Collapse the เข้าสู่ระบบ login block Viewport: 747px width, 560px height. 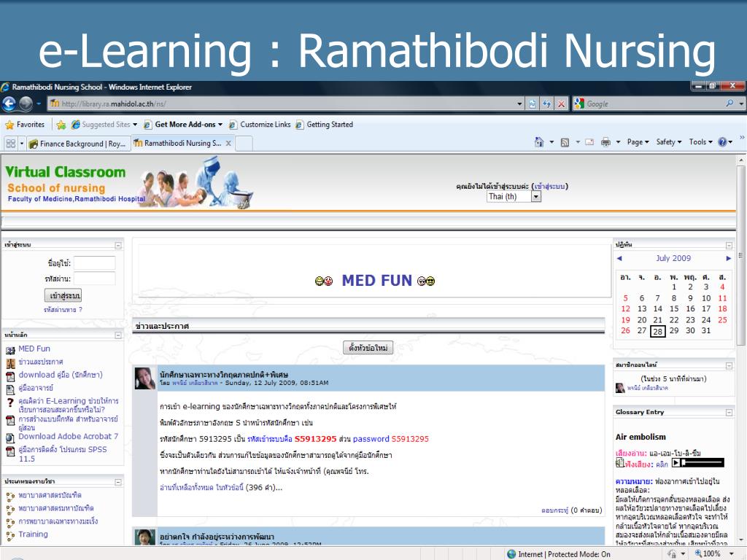pos(118,246)
